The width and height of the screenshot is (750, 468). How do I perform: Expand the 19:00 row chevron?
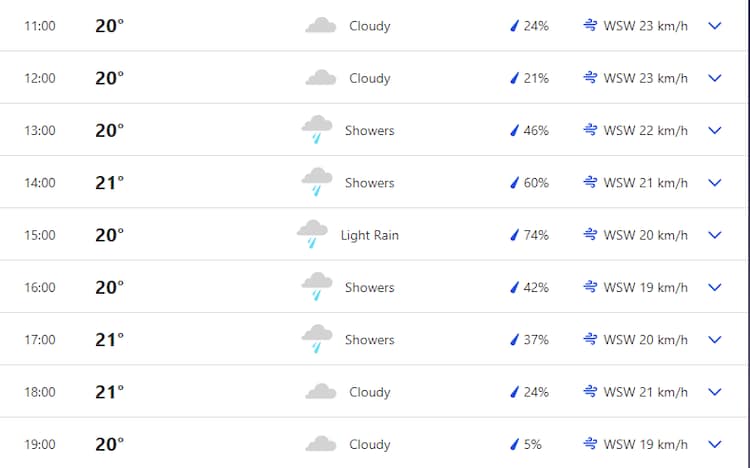click(x=714, y=444)
